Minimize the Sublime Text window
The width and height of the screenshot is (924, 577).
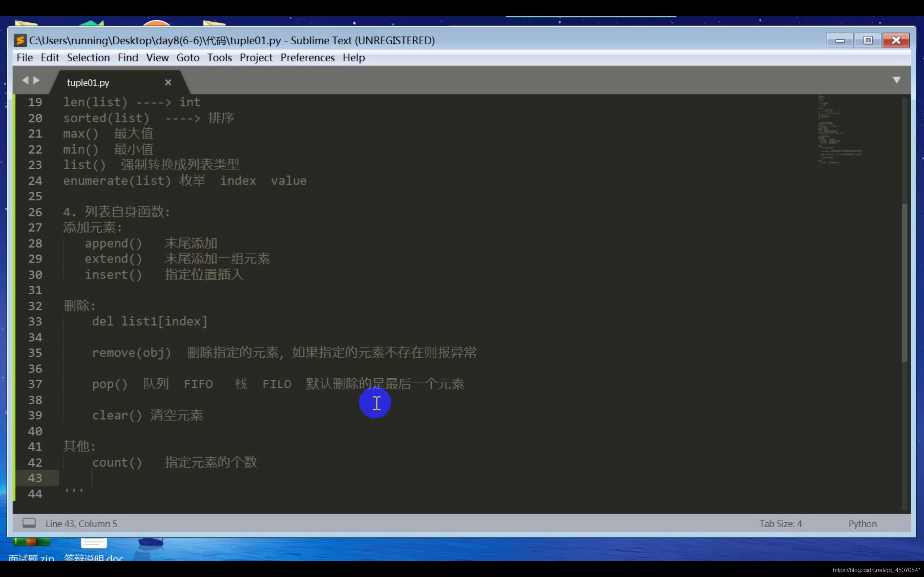pos(840,40)
